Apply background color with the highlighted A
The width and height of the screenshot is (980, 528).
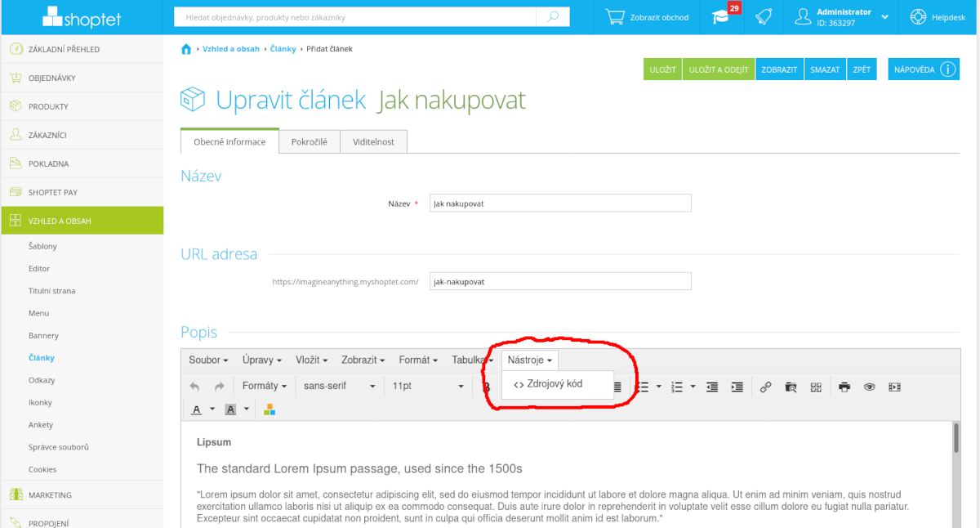230,409
